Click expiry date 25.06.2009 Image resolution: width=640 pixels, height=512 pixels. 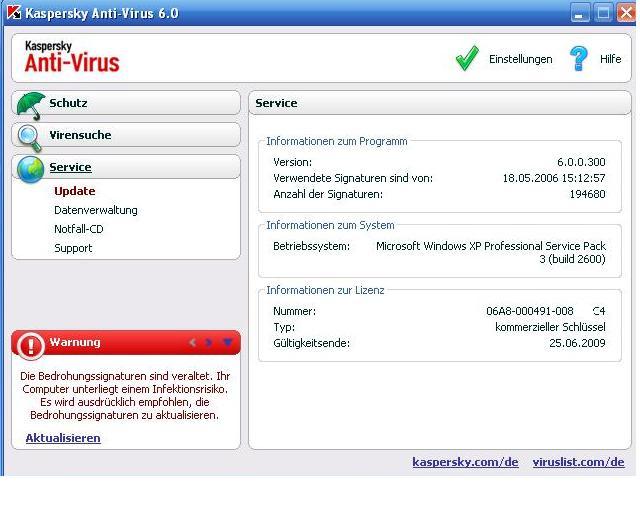coord(577,343)
